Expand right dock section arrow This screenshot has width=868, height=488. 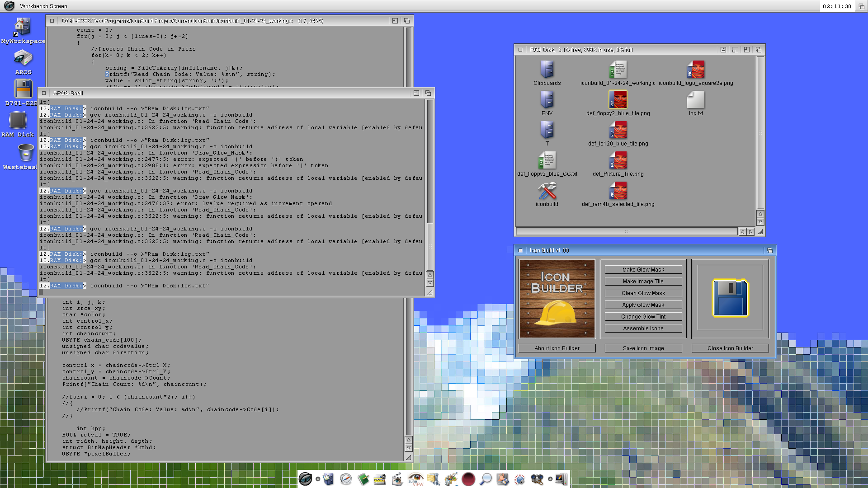tap(550, 479)
